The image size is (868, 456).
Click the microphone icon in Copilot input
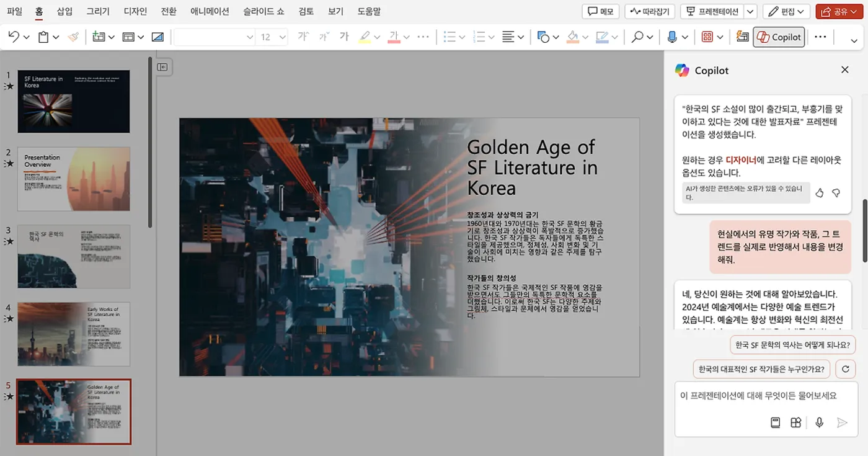point(819,422)
